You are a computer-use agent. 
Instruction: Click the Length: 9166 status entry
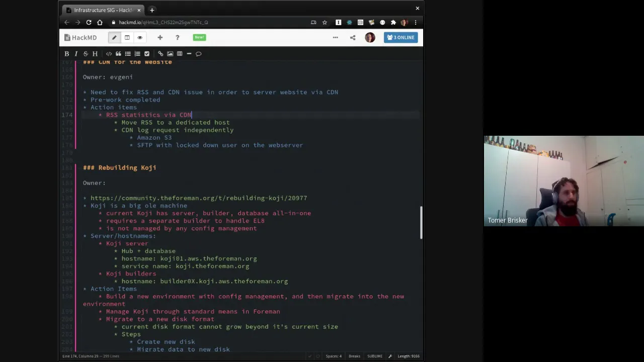408,356
